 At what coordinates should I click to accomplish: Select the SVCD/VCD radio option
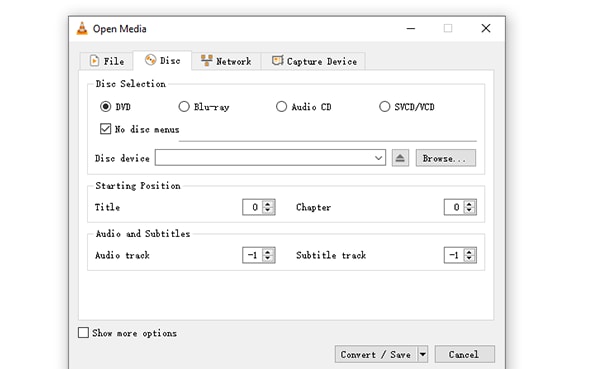coord(384,107)
